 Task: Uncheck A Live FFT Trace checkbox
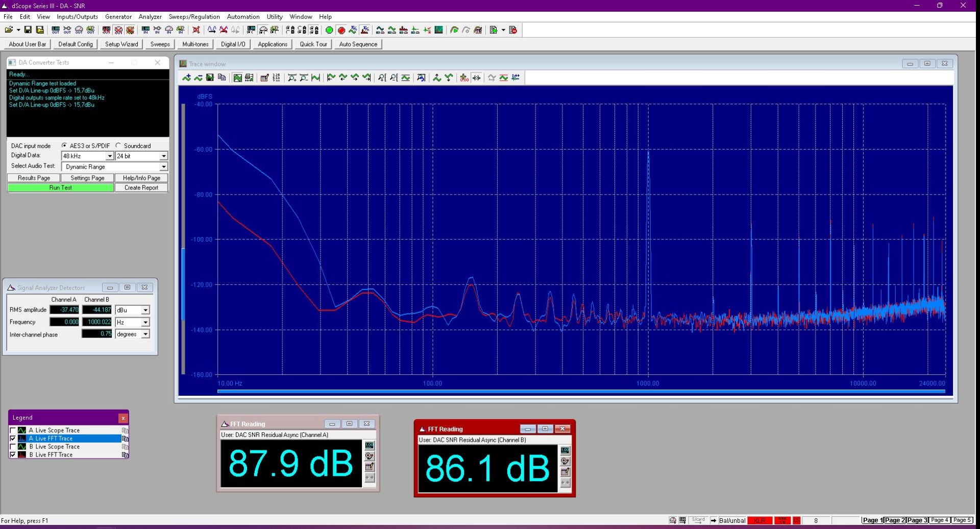(13, 439)
